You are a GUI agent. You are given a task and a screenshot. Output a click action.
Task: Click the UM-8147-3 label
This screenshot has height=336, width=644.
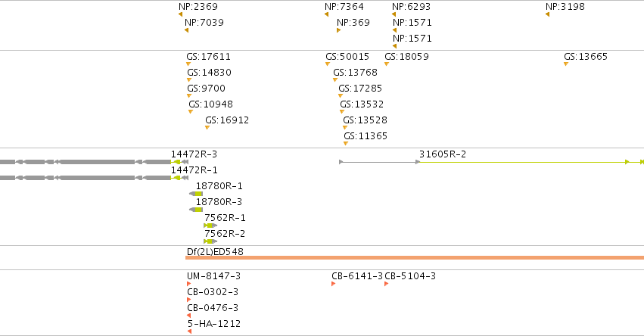click(214, 276)
